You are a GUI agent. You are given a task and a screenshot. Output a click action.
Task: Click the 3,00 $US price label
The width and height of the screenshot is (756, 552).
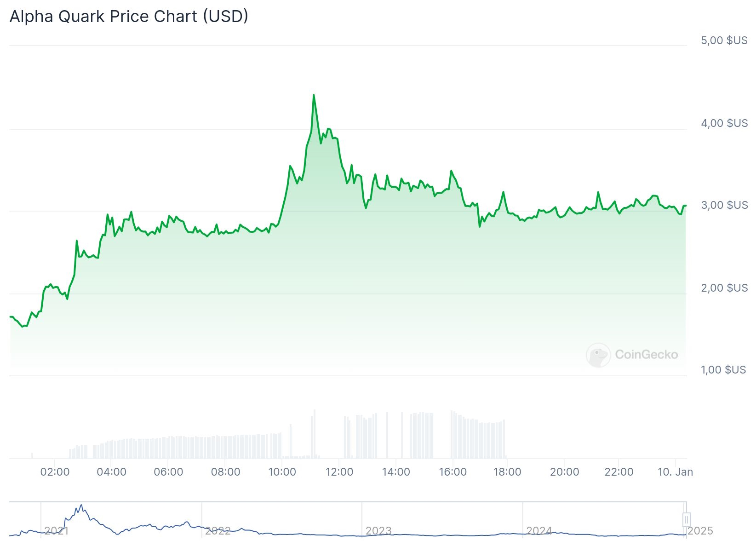(x=724, y=205)
